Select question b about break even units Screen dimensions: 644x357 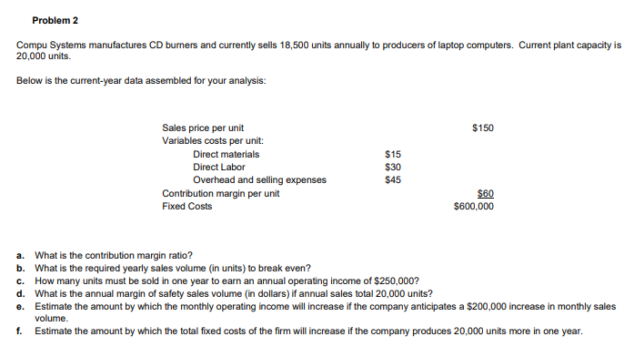(x=173, y=268)
